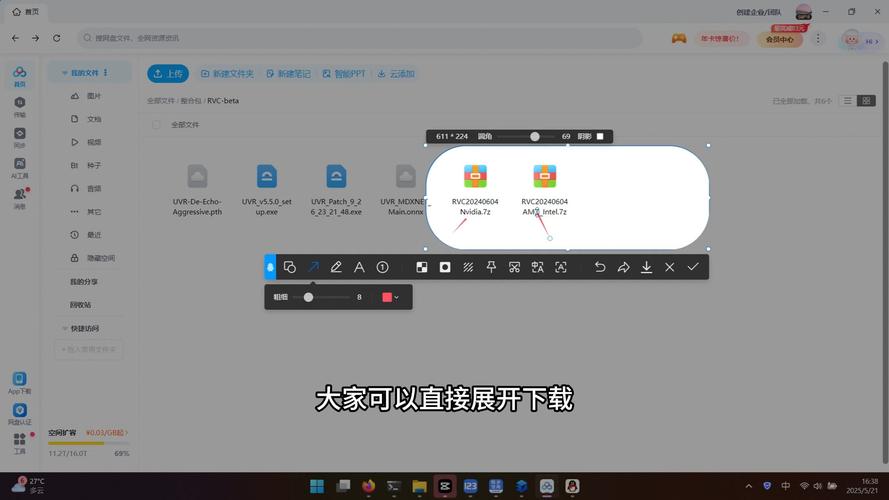Open the Membership Center (会员中心) button
The image size is (889, 500).
(780, 39)
